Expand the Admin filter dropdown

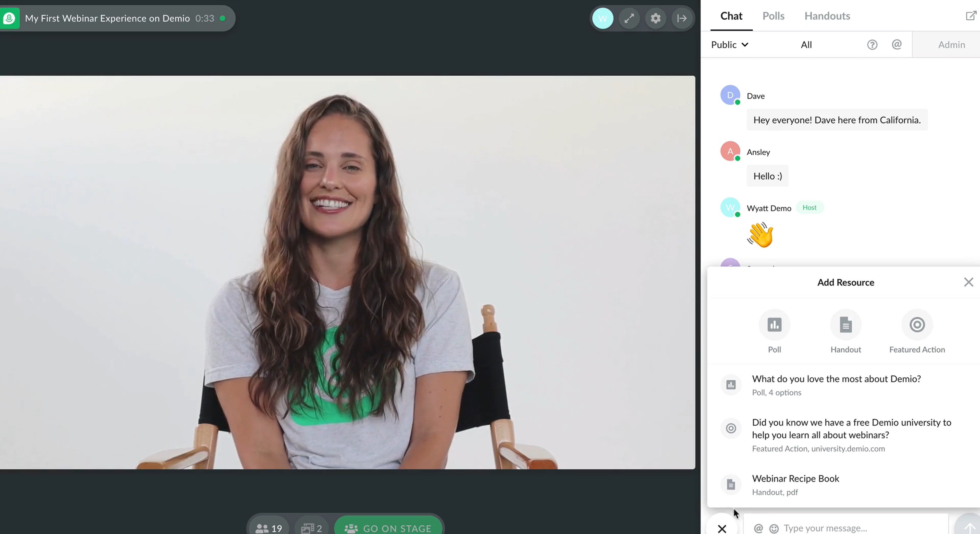tap(952, 44)
